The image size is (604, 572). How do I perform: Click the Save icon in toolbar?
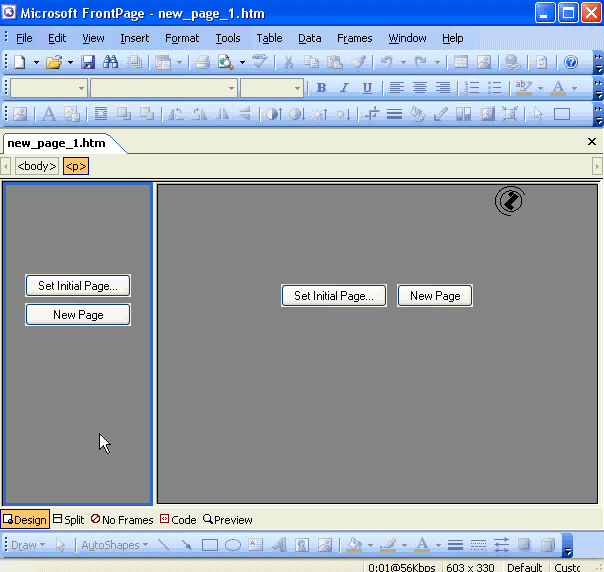(88, 62)
